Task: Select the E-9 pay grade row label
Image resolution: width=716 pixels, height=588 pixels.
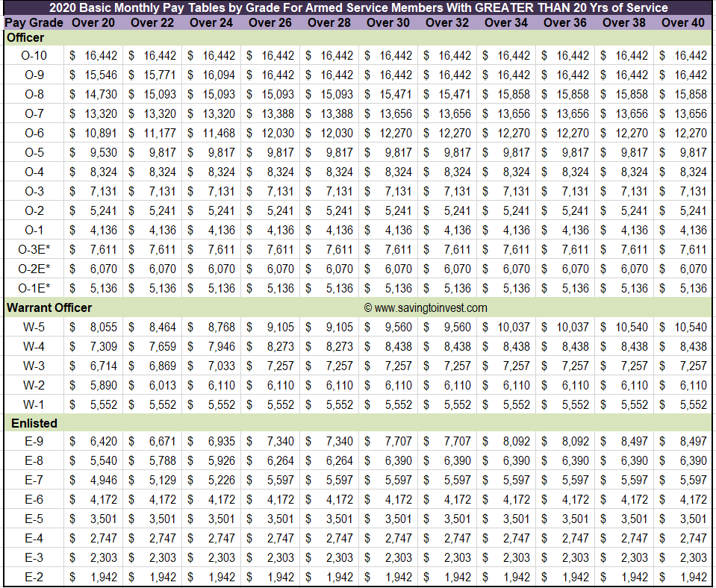Action: pyautogui.click(x=34, y=442)
